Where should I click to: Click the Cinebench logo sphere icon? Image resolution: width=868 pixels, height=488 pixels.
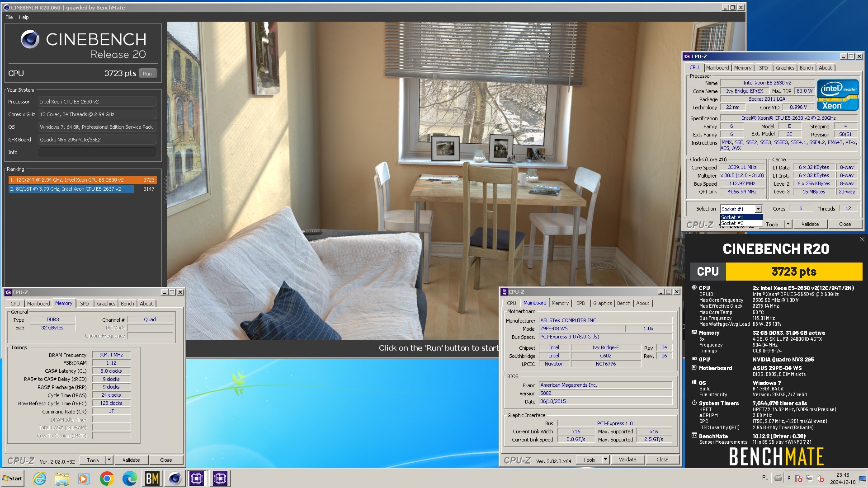click(30, 40)
